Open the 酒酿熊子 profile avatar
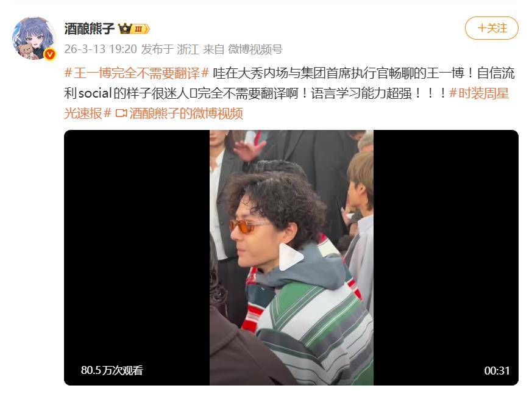The image size is (532, 402). coord(34,38)
